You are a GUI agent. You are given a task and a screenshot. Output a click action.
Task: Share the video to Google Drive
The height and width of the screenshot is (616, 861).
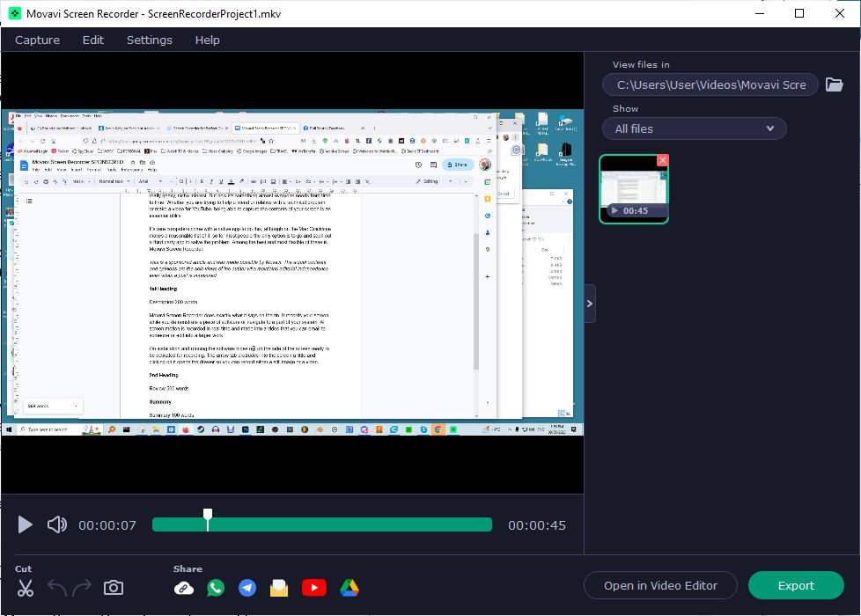[350, 586]
